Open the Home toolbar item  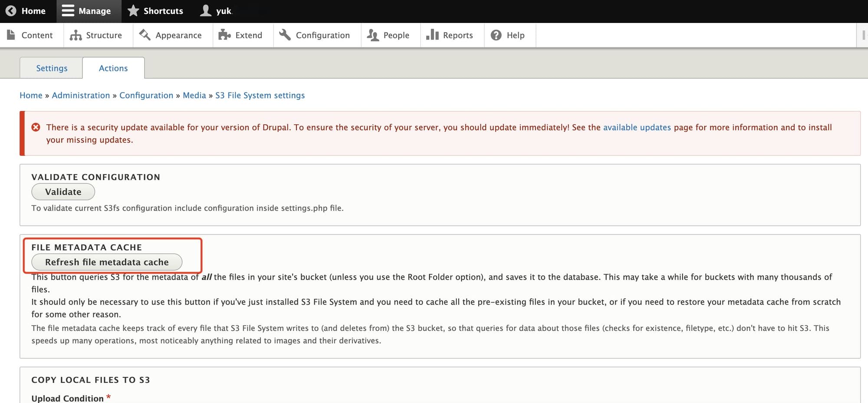point(33,11)
